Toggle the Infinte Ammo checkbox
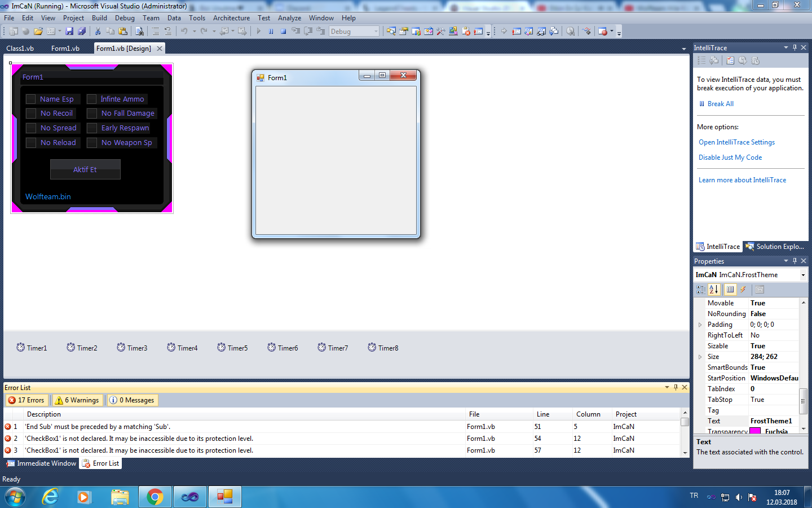Viewport: 812px width, 508px height. tap(92, 99)
